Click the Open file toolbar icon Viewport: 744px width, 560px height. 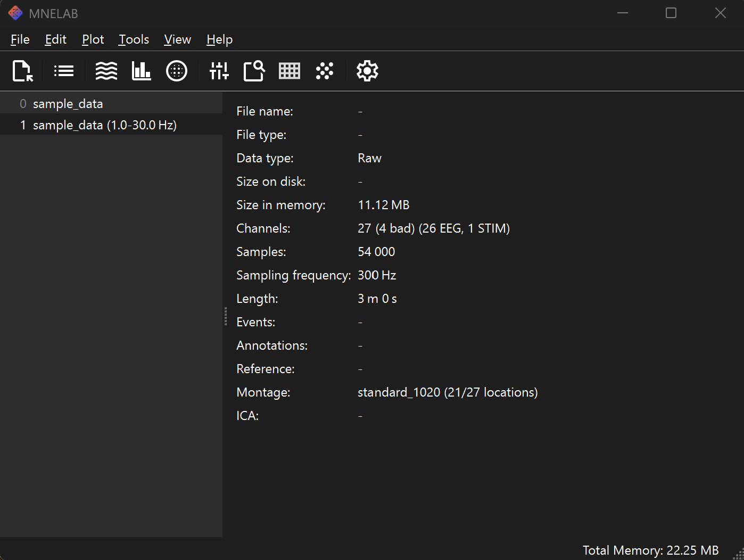click(22, 71)
